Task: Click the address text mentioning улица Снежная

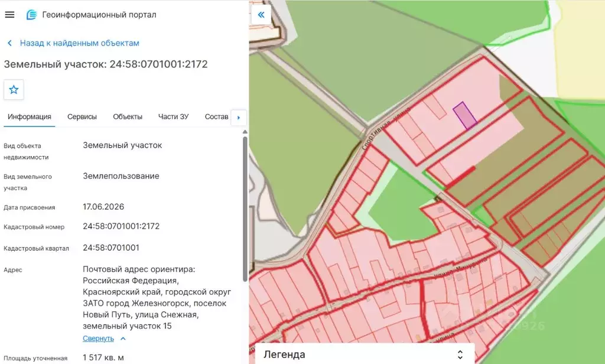Action: (x=158, y=298)
